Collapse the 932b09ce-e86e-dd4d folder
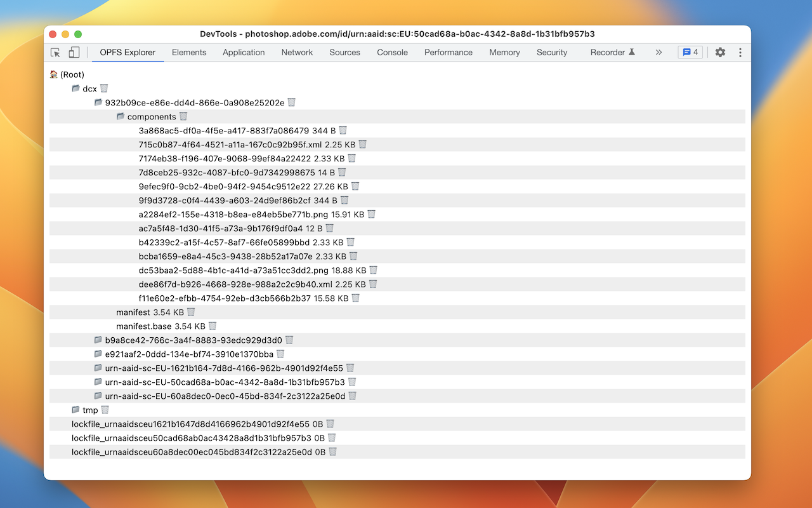Image resolution: width=812 pixels, height=508 pixels. 98,102
